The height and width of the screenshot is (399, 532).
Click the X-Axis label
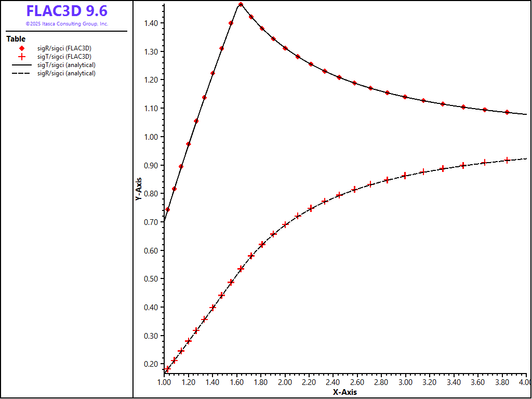[x=345, y=392]
